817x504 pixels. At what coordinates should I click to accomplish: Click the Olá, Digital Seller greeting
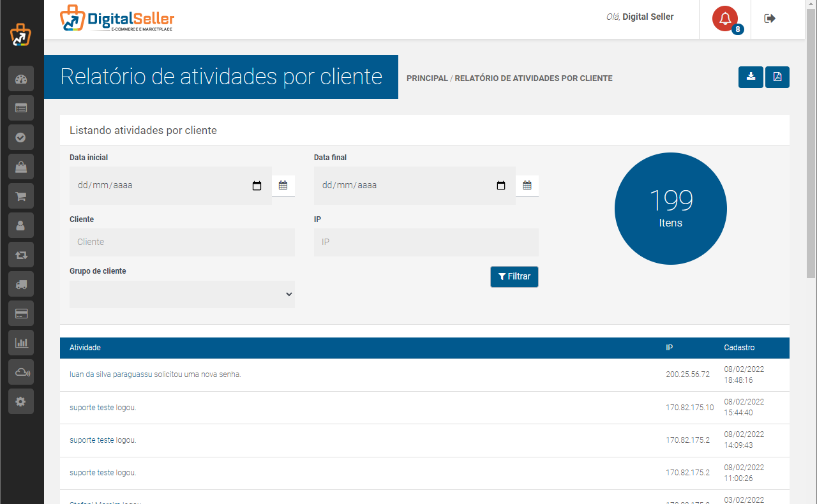640,17
